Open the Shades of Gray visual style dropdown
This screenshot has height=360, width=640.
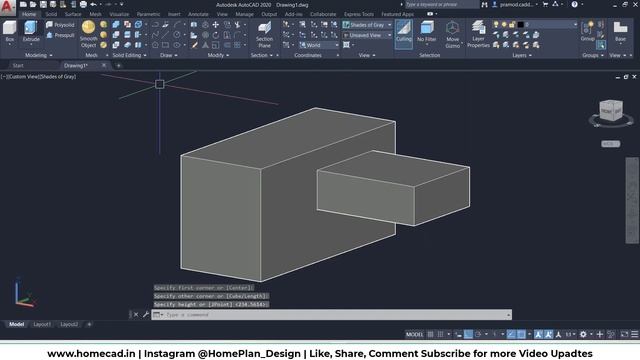pyautogui.click(x=367, y=25)
